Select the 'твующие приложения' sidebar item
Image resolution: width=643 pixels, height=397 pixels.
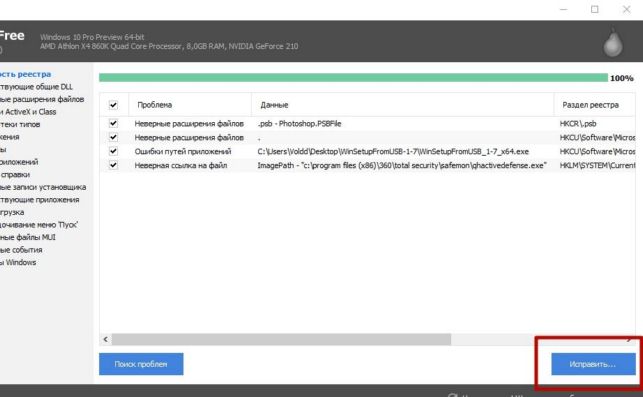pos(39,200)
